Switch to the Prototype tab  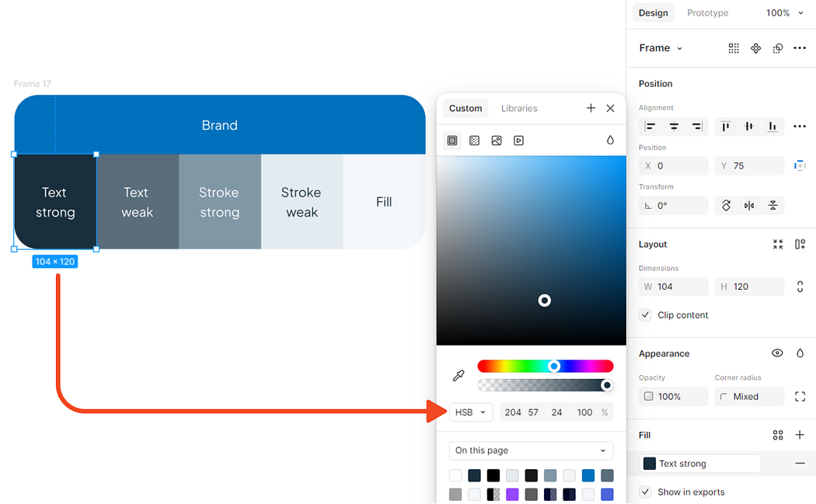point(707,13)
